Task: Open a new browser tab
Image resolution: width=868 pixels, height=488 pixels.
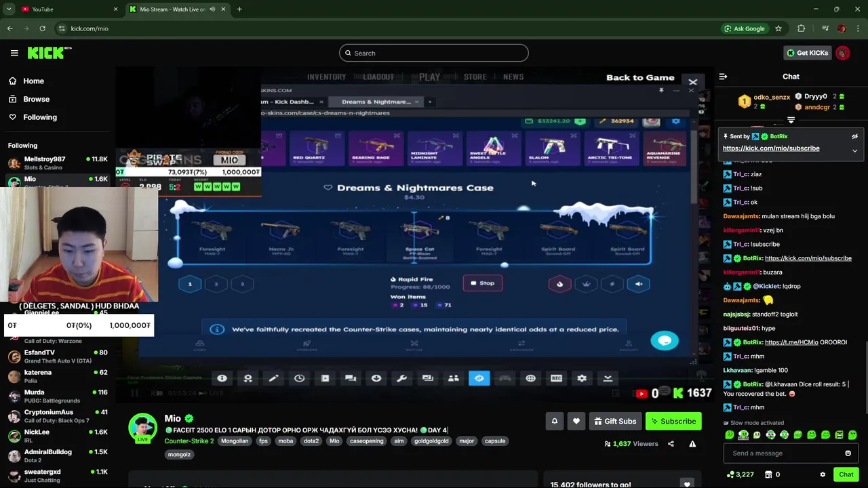Action: [239, 9]
